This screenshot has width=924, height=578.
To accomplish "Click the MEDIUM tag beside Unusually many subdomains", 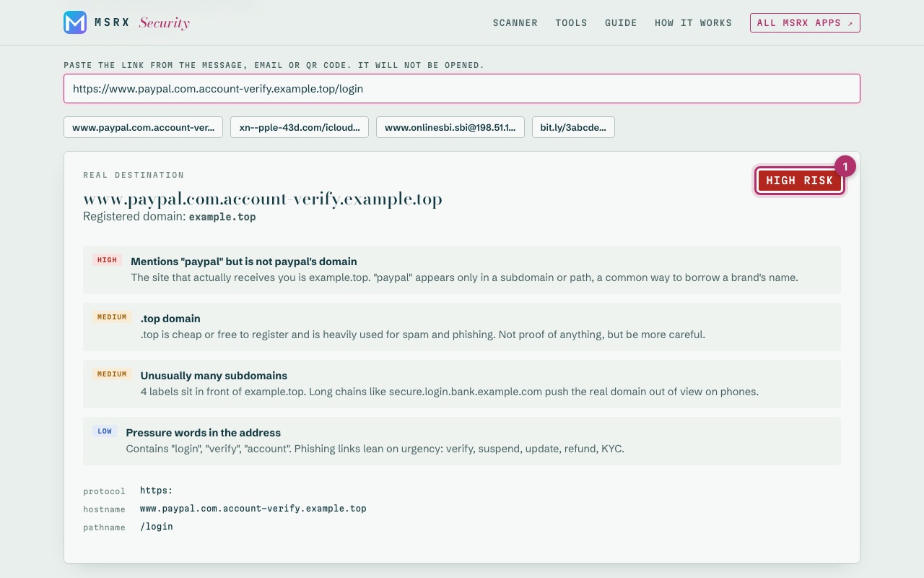I will (112, 374).
